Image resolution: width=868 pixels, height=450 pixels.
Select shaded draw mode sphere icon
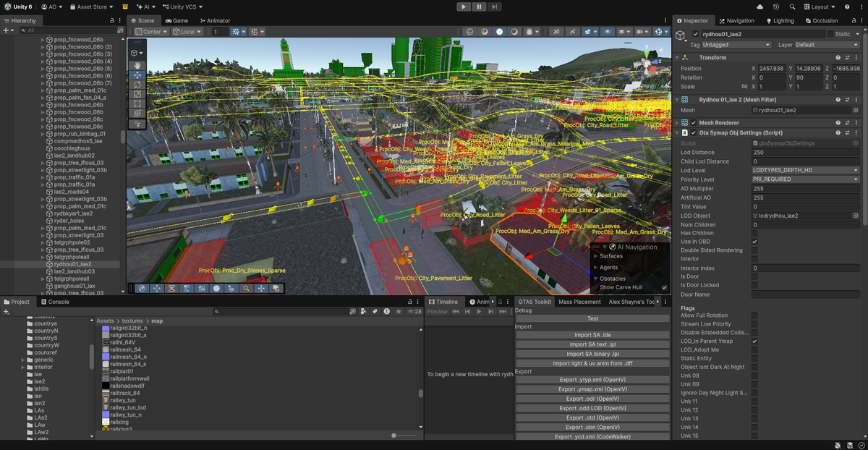click(499, 32)
